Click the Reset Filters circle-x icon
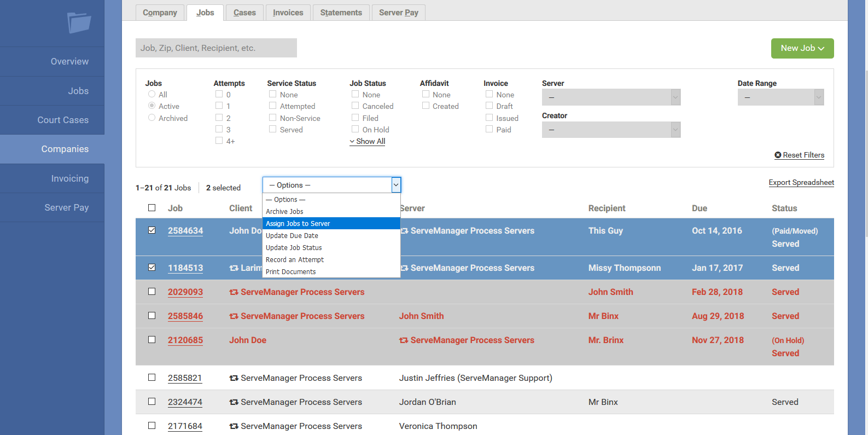Screen dimensions: 868x435 [778, 155]
